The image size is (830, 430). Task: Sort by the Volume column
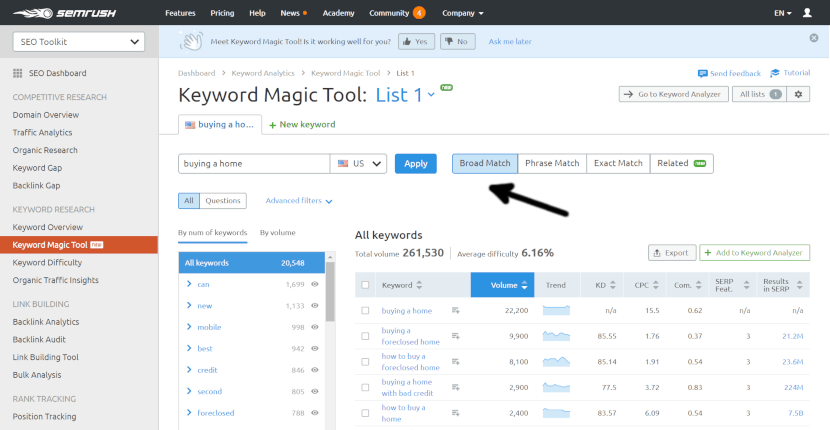click(502, 285)
